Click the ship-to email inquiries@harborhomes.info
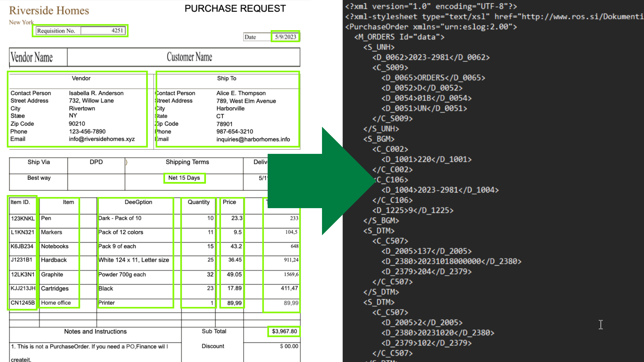 [253, 139]
